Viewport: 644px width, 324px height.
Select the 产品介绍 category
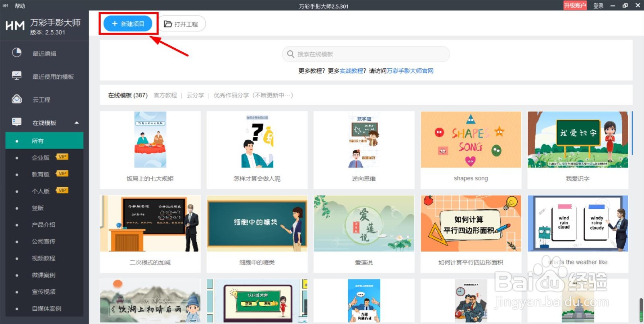click(44, 225)
